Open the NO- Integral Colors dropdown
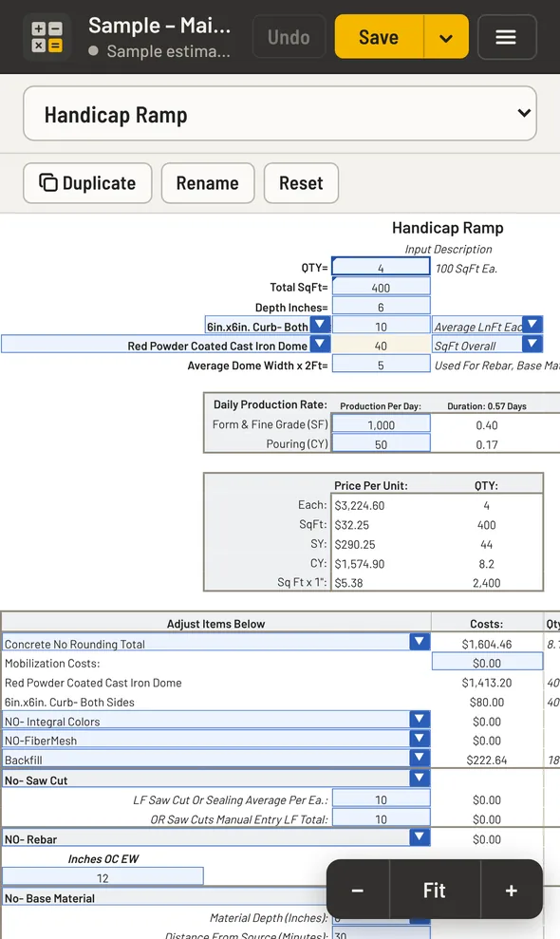 pos(420,719)
